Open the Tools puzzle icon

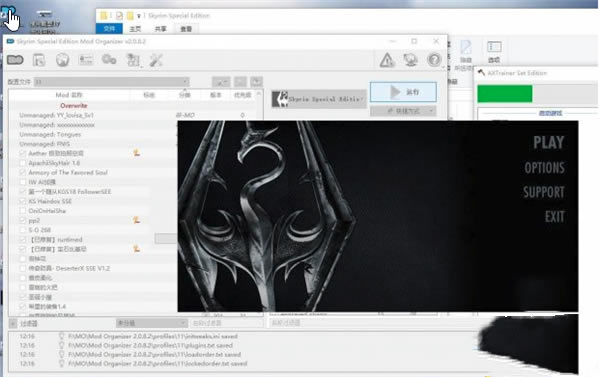pyautogui.click(x=133, y=60)
